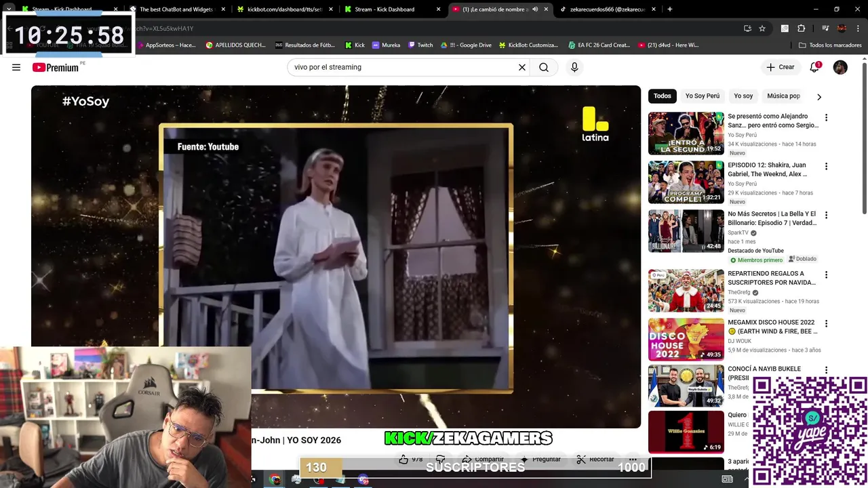This screenshot has width=868, height=488.
Task: Switch to 'The best ChatBot and Widgets' tab
Action: (x=177, y=9)
